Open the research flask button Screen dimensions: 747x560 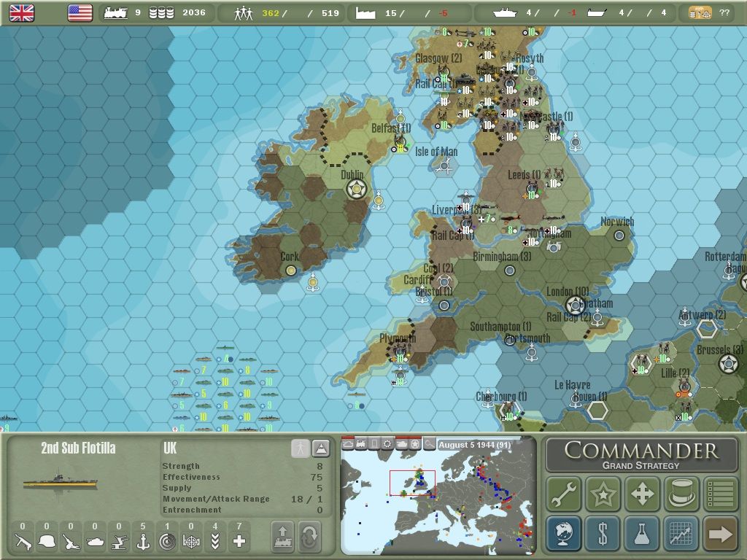642,533
